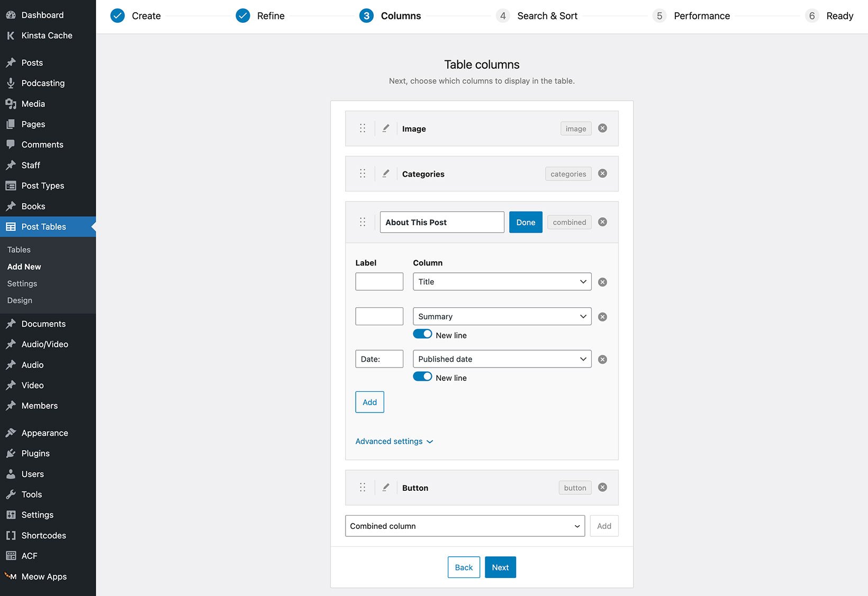Open Add New under Post Tables

(x=24, y=267)
